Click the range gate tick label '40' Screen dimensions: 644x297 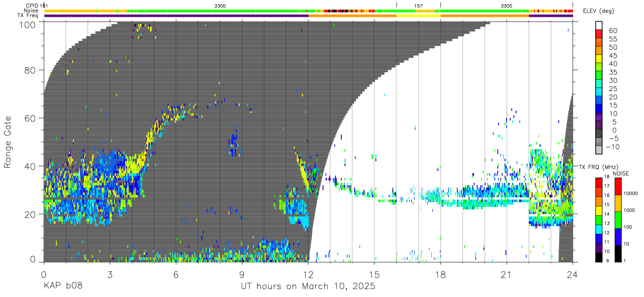(30, 166)
